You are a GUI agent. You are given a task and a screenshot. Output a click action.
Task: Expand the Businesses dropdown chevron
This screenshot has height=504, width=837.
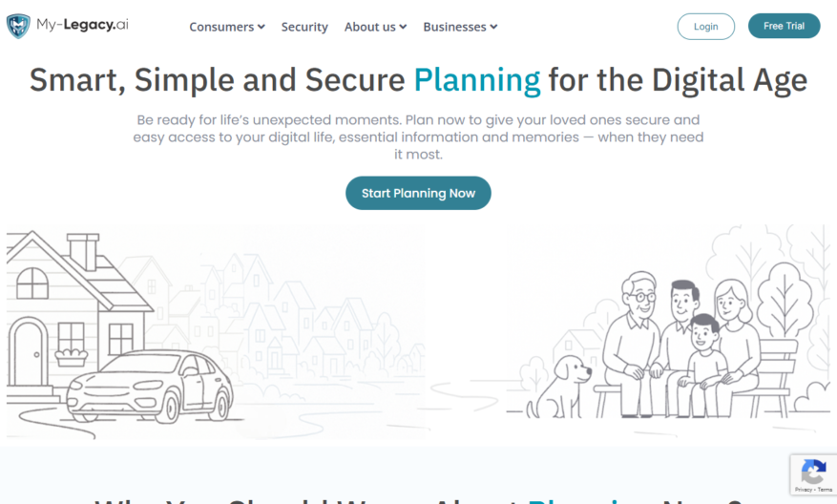[x=493, y=27]
